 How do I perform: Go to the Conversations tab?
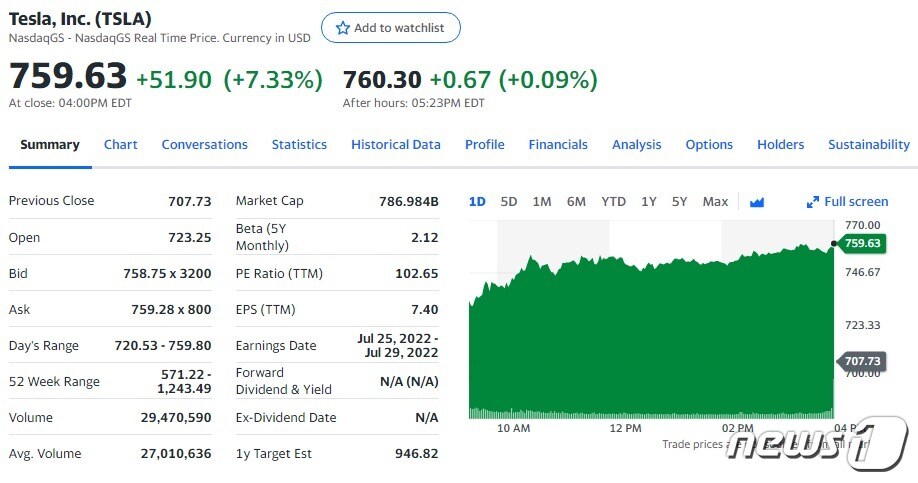click(x=205, y=145)
